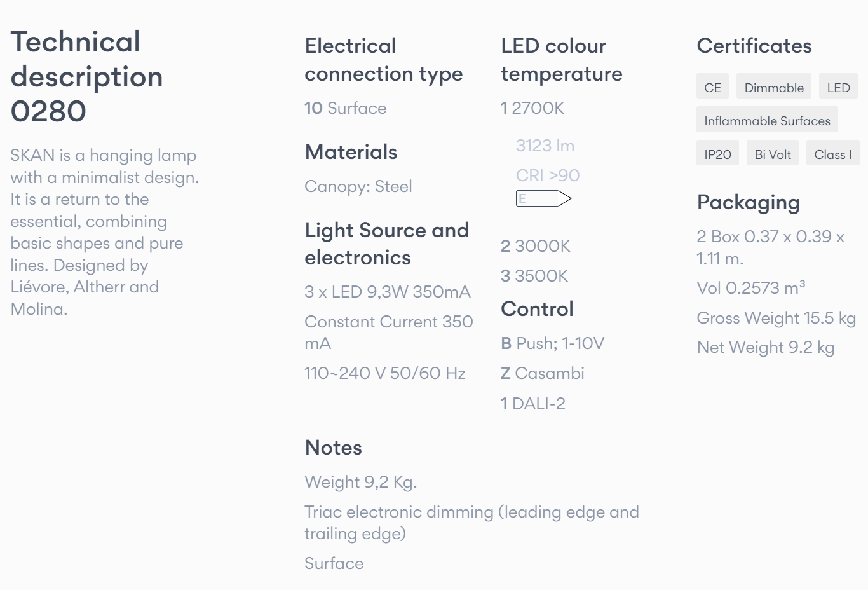Select the Dimmable certificate tag
The height and width of the screenshot is (590, 868).
pyautogui.click(x=773, y=88)
